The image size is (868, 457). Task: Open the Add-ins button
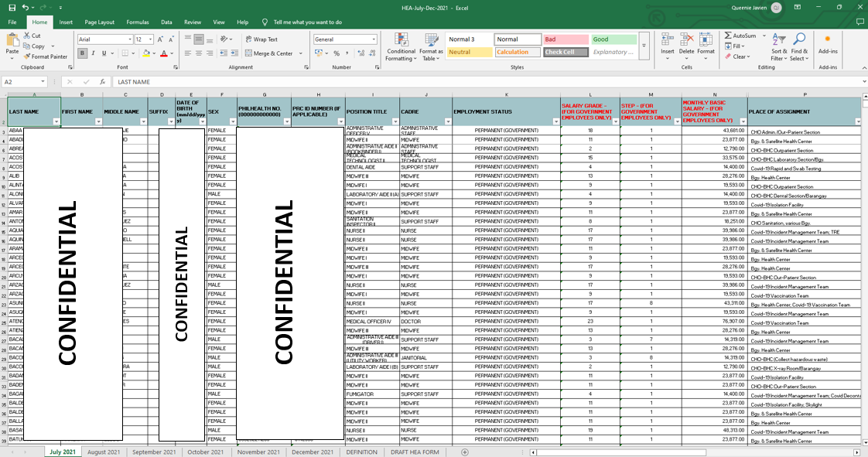828,44
